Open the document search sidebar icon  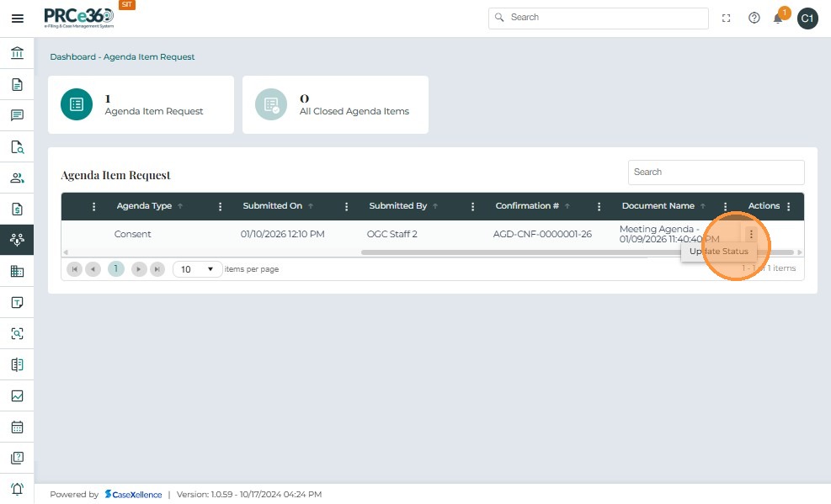(17, 146)
